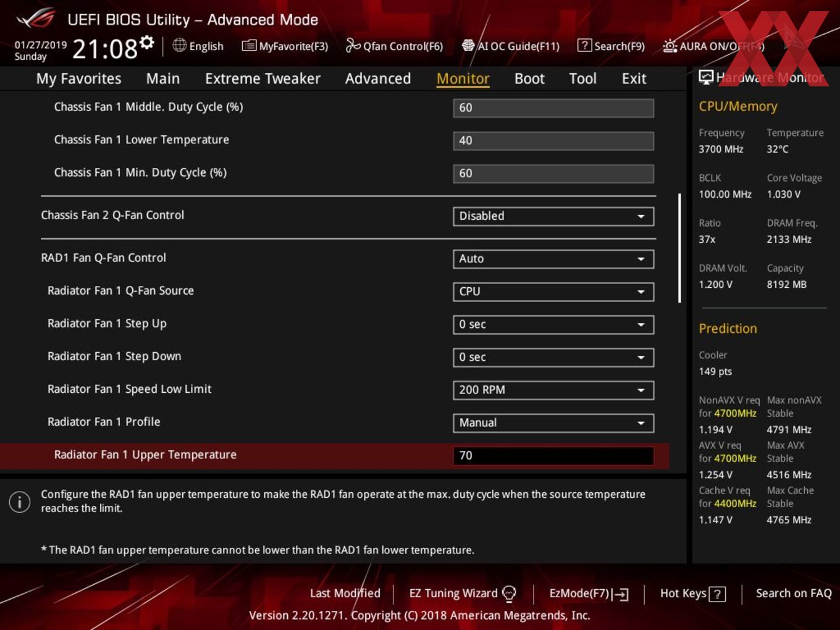Click the ROG logo icon
The width and height of the screenshot is (840, 630).
[36, 19]
